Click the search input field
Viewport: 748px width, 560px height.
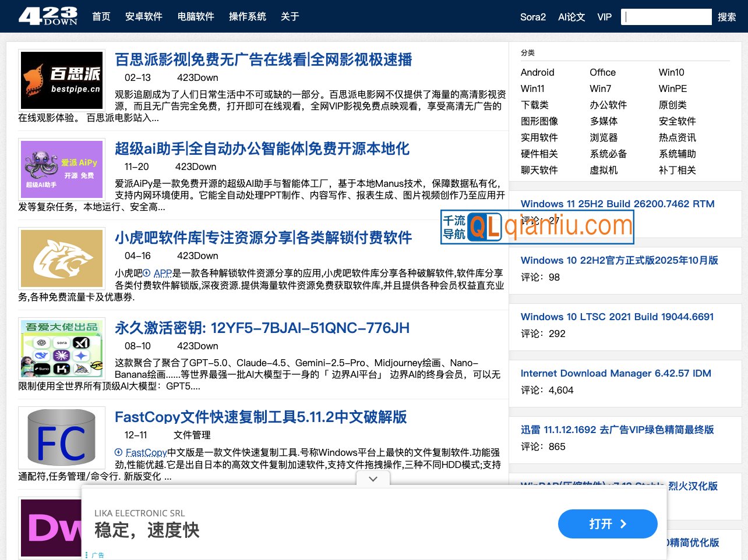(666, 16)
